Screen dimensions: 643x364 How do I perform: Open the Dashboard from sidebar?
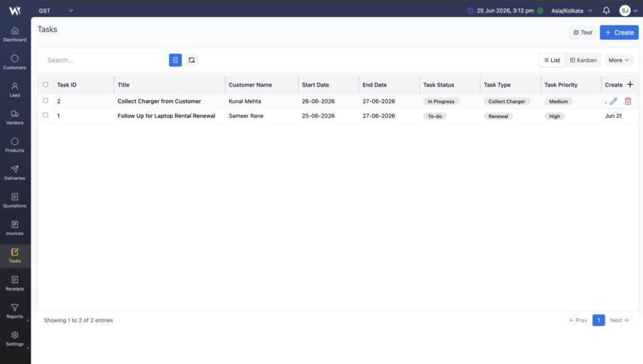pos(15,35)
